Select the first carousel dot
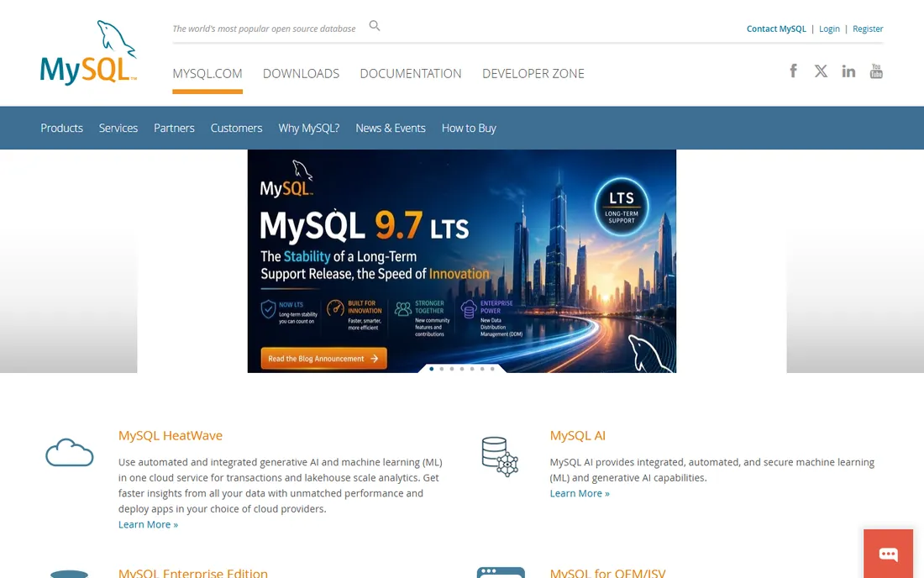Viewport: 924px width, 578px height. point(432,369)
